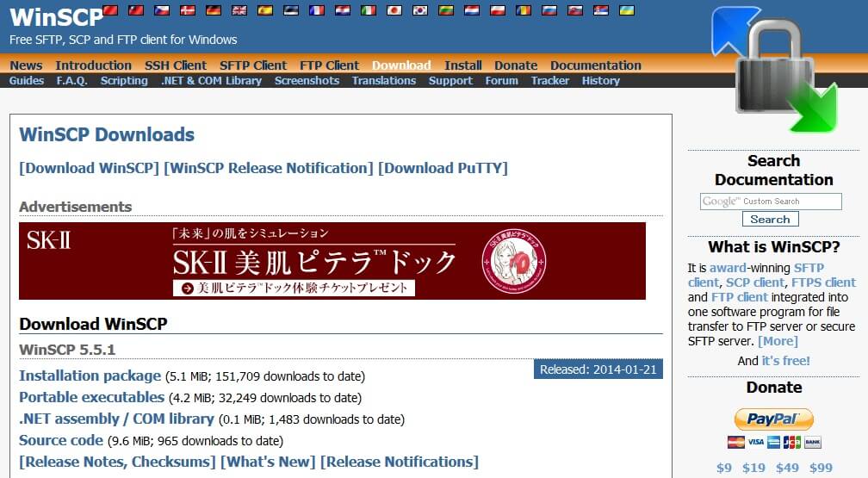Open the [Release Notifications] link
Screen dimensions: 868x478
click(x=400, y=462)
